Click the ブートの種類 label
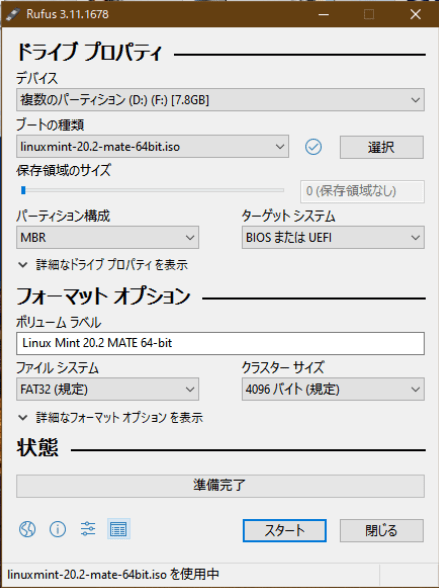 point(50,124)
